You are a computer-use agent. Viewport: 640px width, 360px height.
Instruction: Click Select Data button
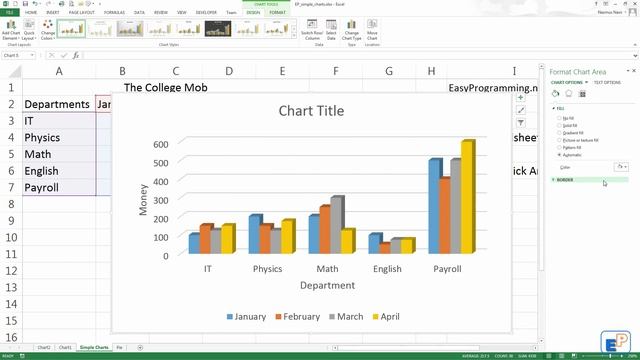(x=331, y=30)
